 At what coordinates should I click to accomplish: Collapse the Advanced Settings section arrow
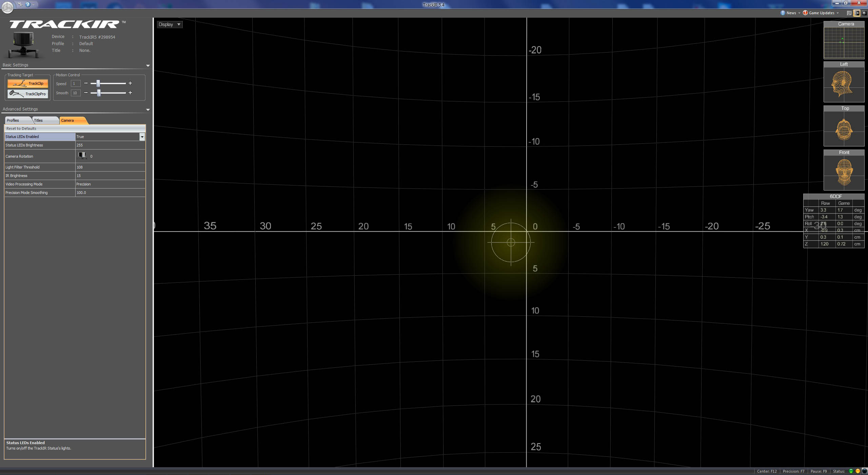click(x=148, y=110)
